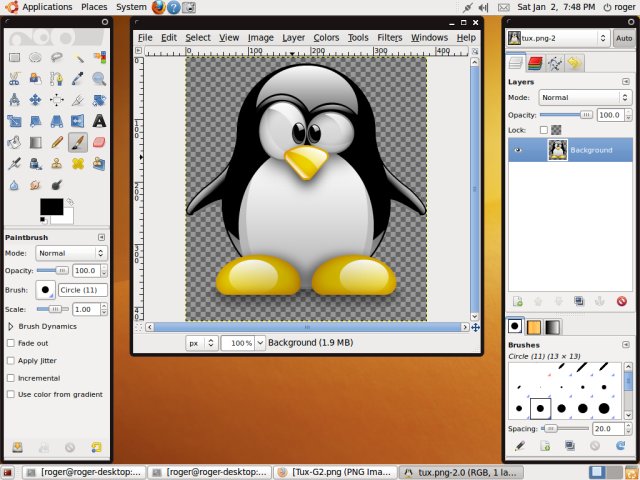Select the Zoom magnifier tool
The image size is (640, 480).
pyautogui.click(x=99, y=78)
